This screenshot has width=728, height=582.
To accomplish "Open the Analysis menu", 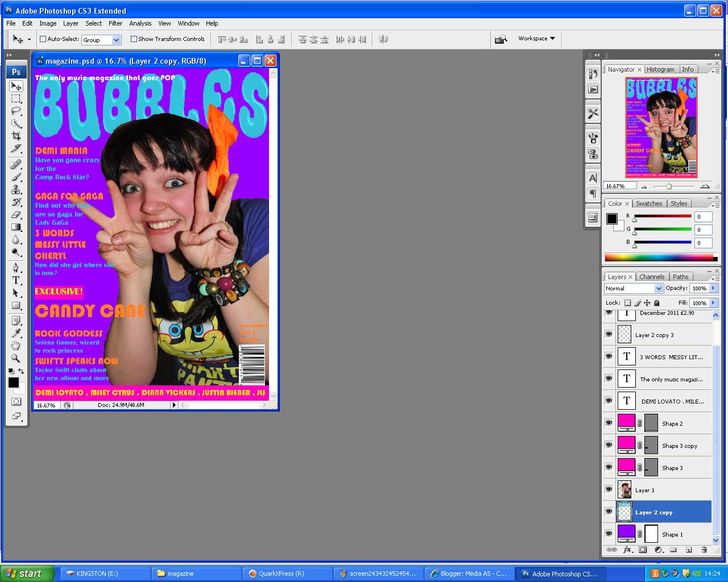I will (140, 23).
